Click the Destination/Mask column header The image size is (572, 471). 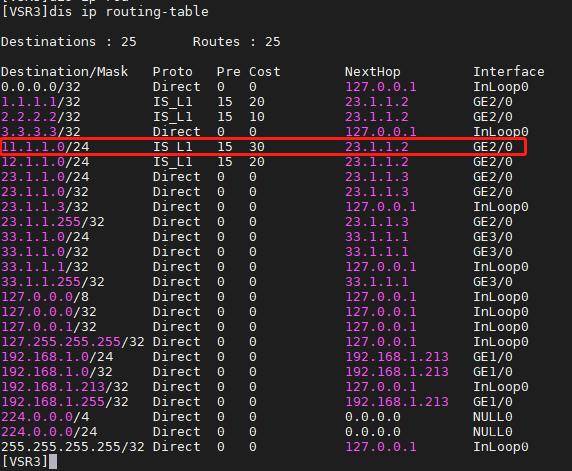click(x=65, y=72)
